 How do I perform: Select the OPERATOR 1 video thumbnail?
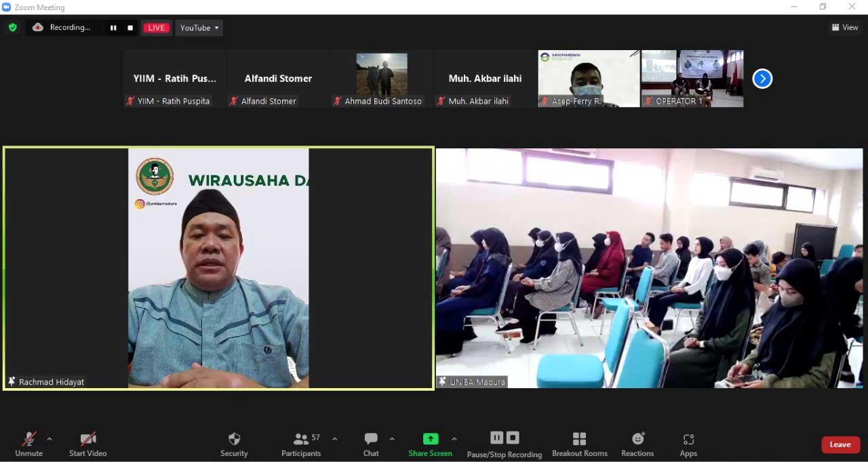tap(692, 78)
